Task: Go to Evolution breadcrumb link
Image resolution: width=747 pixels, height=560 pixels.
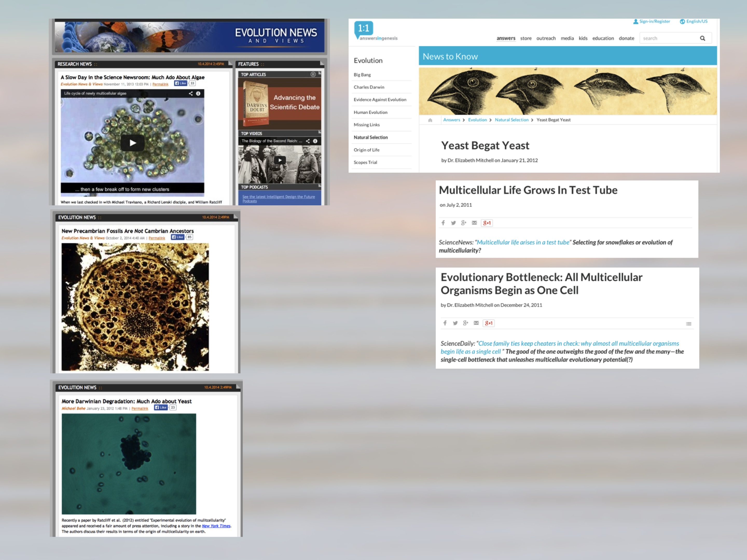Action: pyautogui.click(x=477, y=120)
